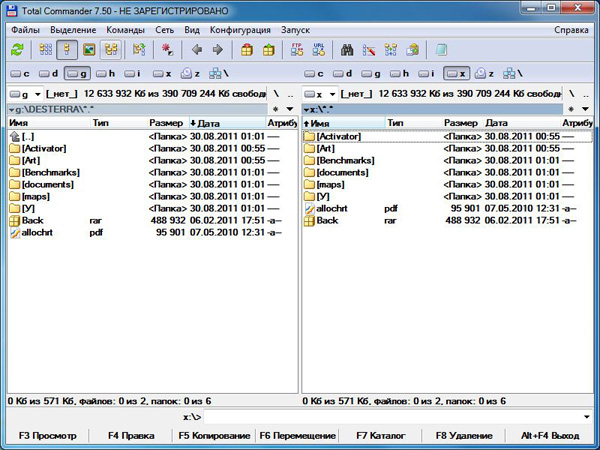Expand the command line history dropdown

587,417
